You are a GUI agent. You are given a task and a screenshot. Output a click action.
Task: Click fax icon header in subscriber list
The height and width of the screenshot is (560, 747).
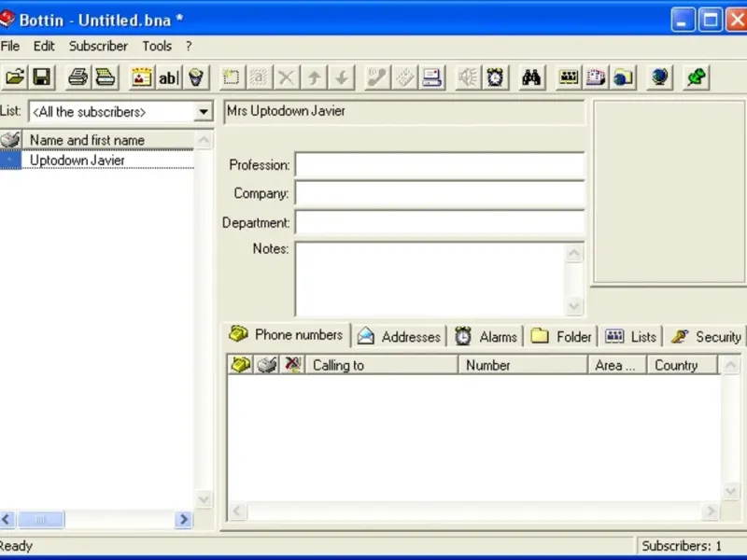pos(10,140)
